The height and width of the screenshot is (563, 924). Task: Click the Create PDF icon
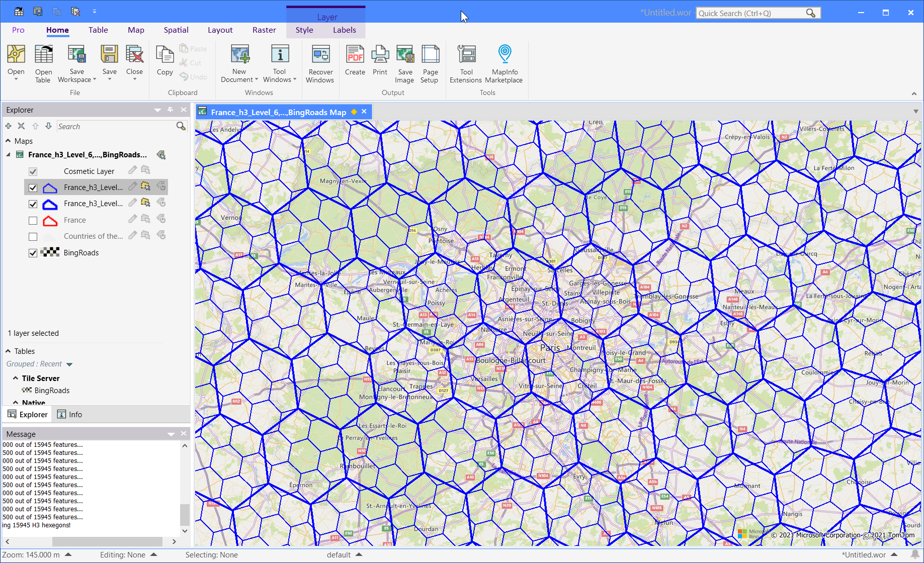point(355,54)
